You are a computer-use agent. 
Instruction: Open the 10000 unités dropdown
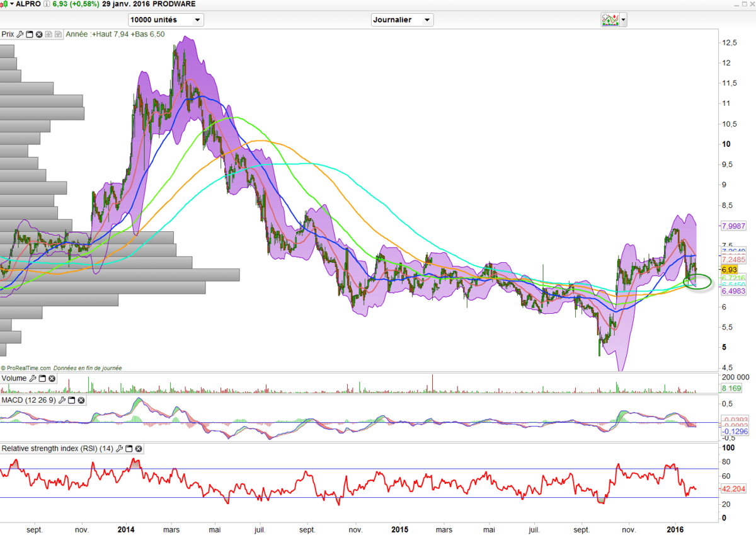(166, 20)
